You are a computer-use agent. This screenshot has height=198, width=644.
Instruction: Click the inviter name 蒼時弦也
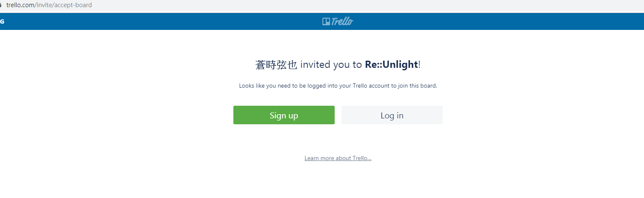(x=276, y=64)
